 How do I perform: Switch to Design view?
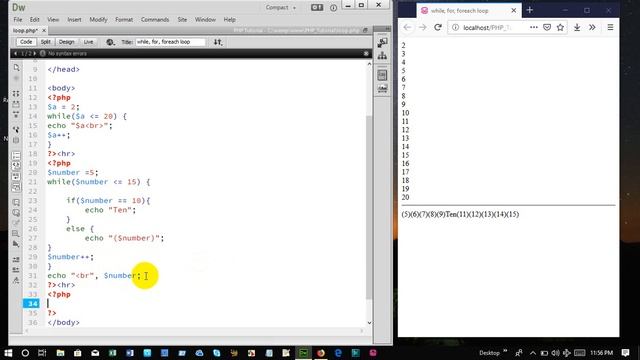[67, 42]
